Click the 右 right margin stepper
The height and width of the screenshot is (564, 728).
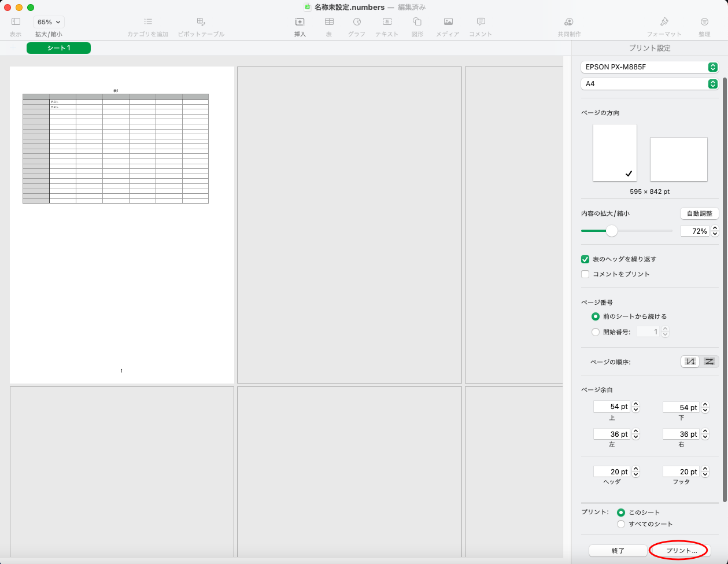[705, 434]
